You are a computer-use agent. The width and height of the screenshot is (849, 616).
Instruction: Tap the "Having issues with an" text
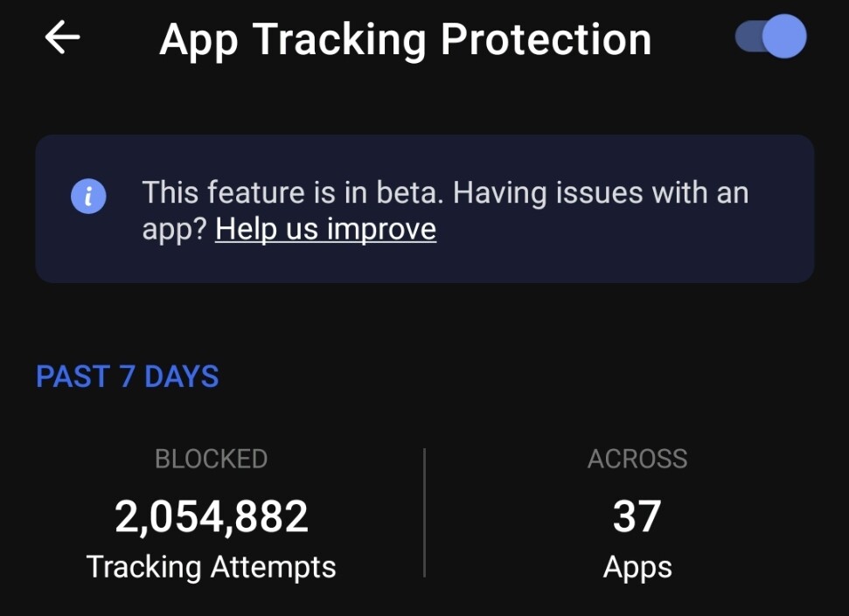(601, 192)
